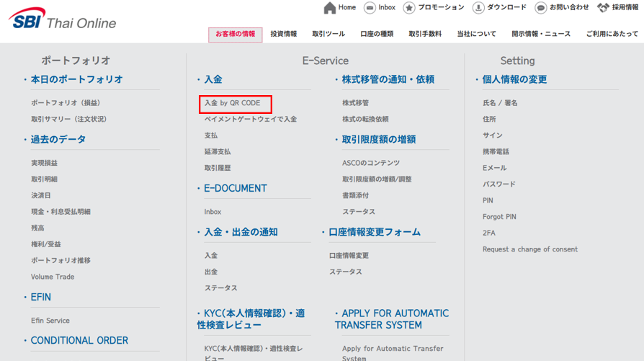Click the 口座情報変更 link
This screenshot has width=644, height=361.
pos(349,256)
